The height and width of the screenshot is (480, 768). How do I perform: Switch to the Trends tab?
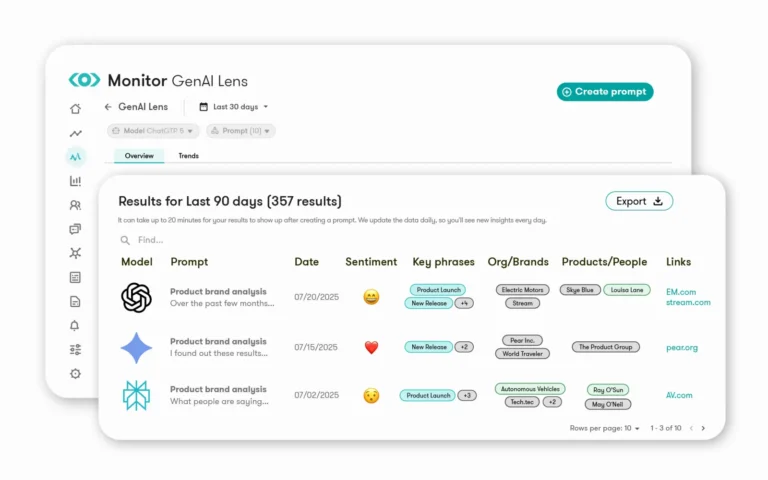click(x=189, y=156)
